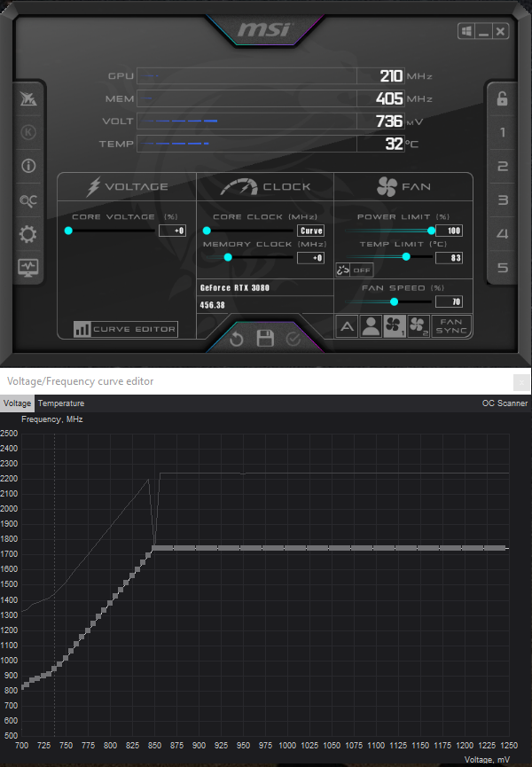
Task: Open the Curve Editor button
Action: tap(126, 329)
